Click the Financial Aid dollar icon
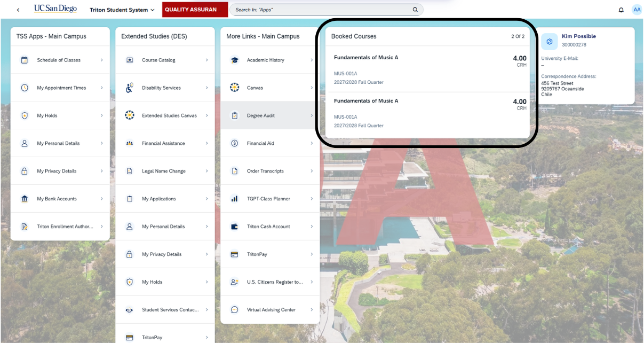The width and height of the screenshot is (644, 343). 234,143
